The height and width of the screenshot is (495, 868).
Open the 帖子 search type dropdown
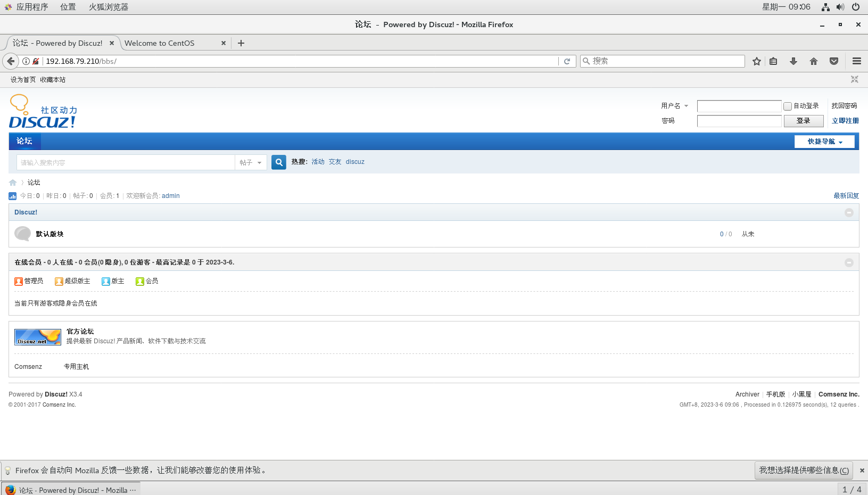pos(251,162)
